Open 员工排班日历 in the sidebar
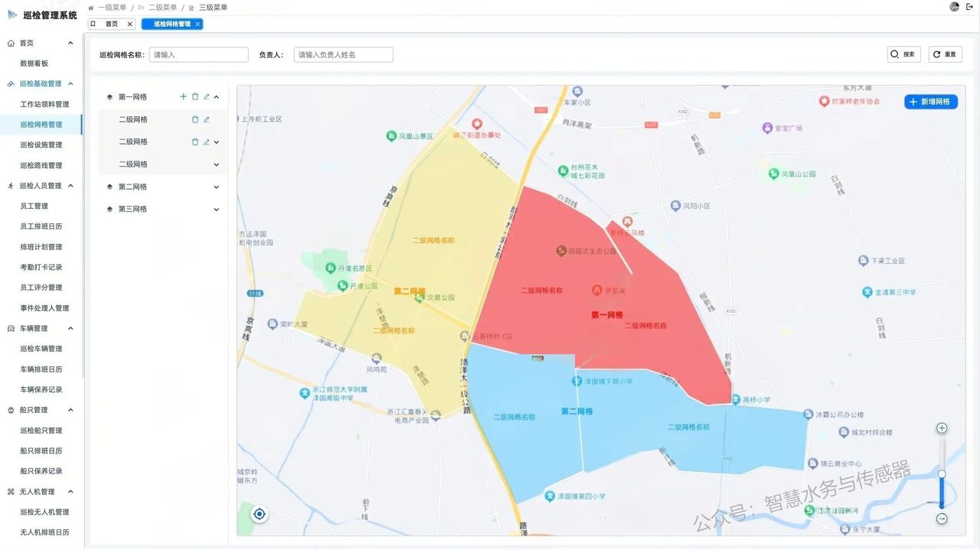Screen dimensions: 980x550 41,226
